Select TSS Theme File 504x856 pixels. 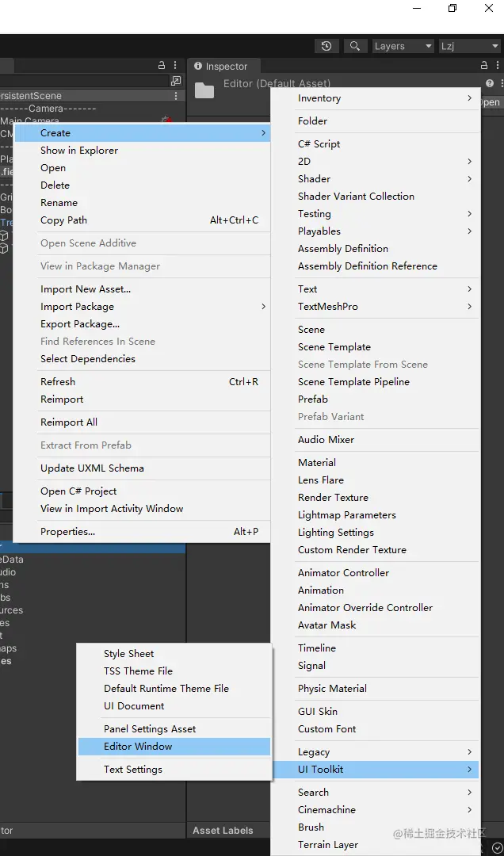coord(174,671)
